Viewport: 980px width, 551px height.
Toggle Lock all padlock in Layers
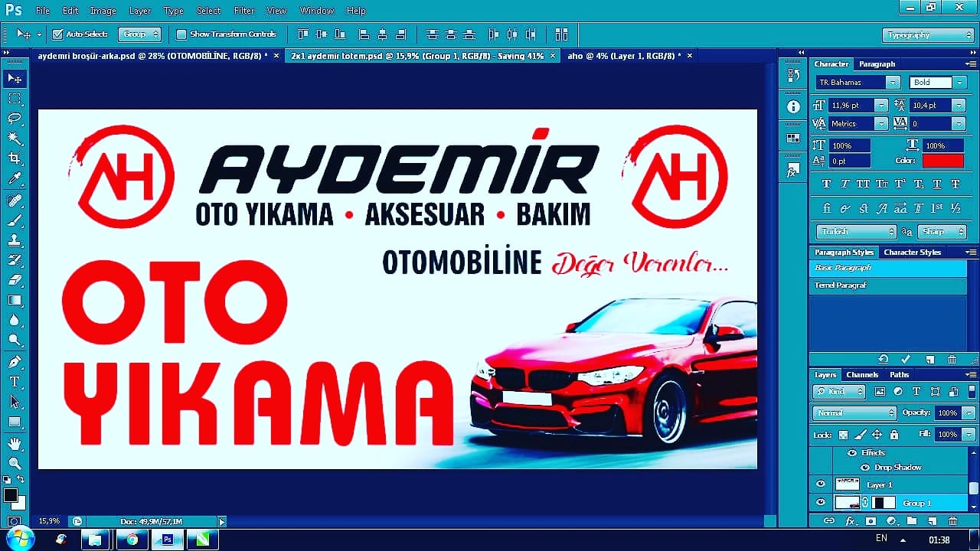893,435
